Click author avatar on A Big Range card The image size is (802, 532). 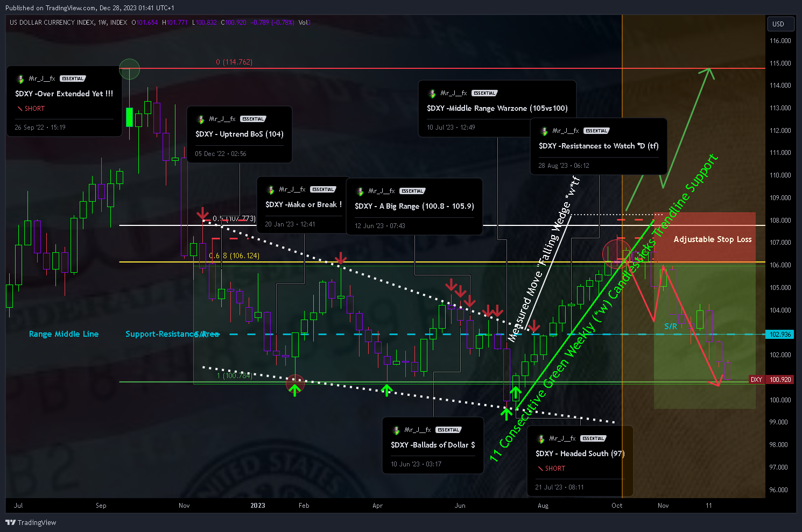[360, 191]
